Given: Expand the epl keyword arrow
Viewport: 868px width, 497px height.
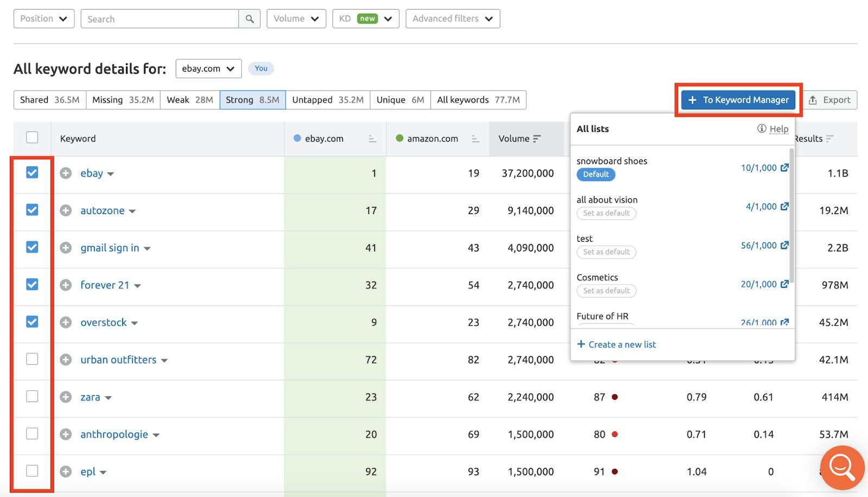Looking at the screenshot, I should point(103,473).
